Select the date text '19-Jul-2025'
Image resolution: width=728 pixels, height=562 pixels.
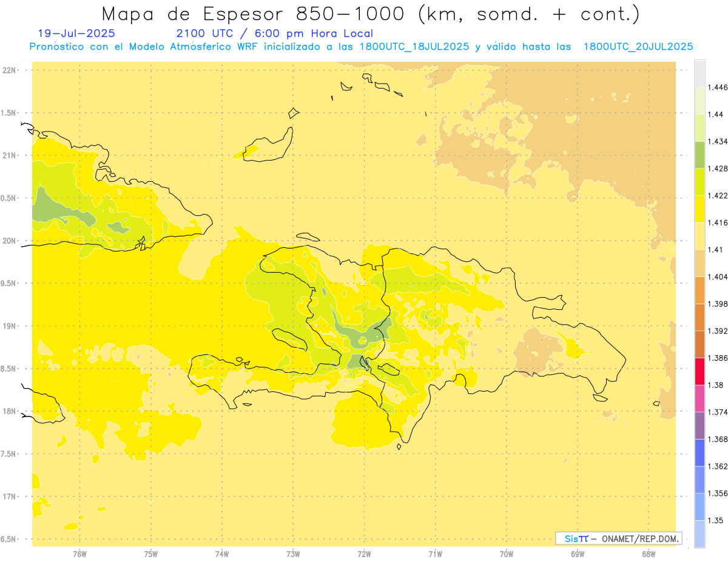point(75,33)
